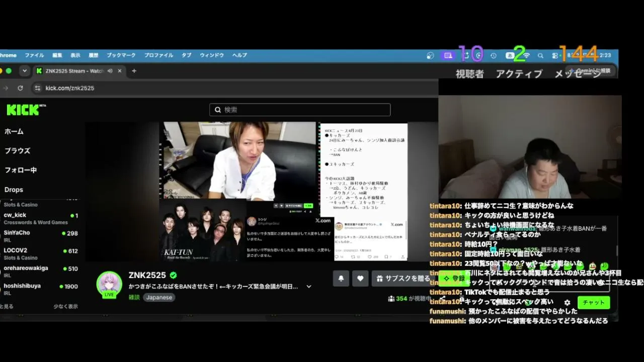Open LOCOV2 channel in recommended list
The image size is (644, 362).
point(40,254)
